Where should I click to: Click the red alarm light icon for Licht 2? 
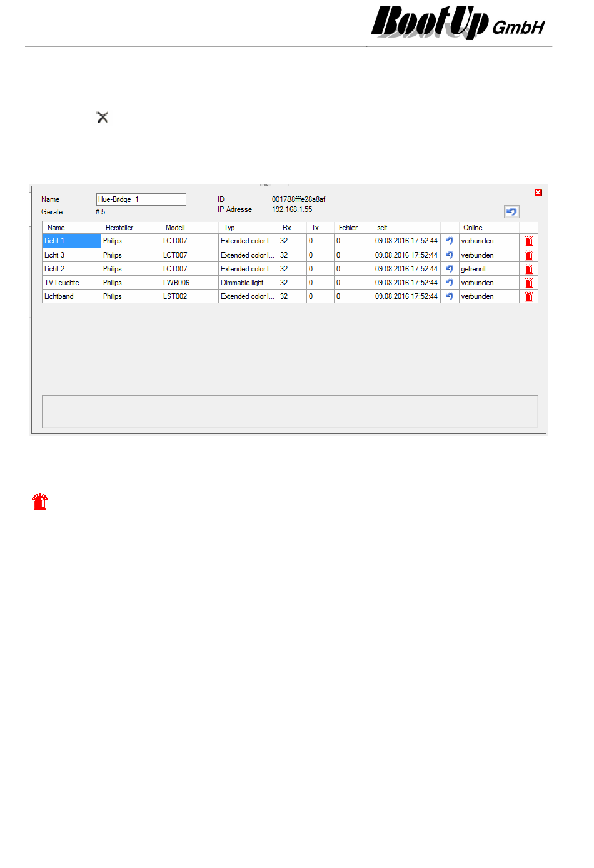[x=529, y=269]
